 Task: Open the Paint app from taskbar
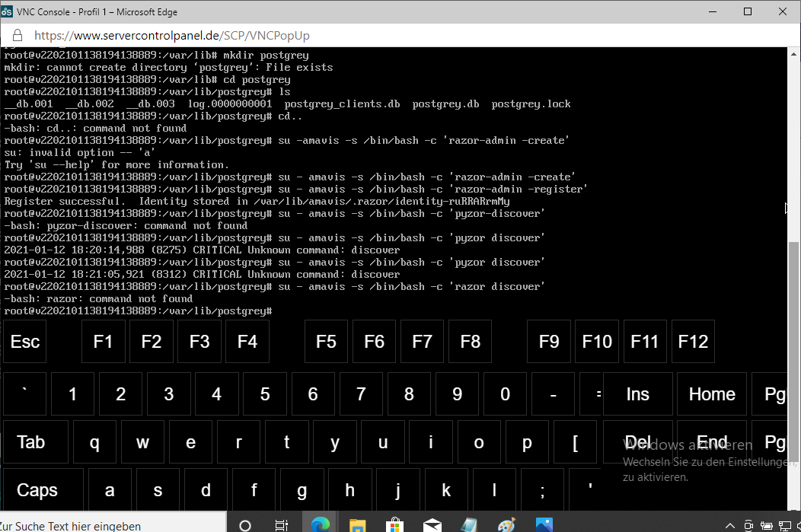(x=506, y=524)
